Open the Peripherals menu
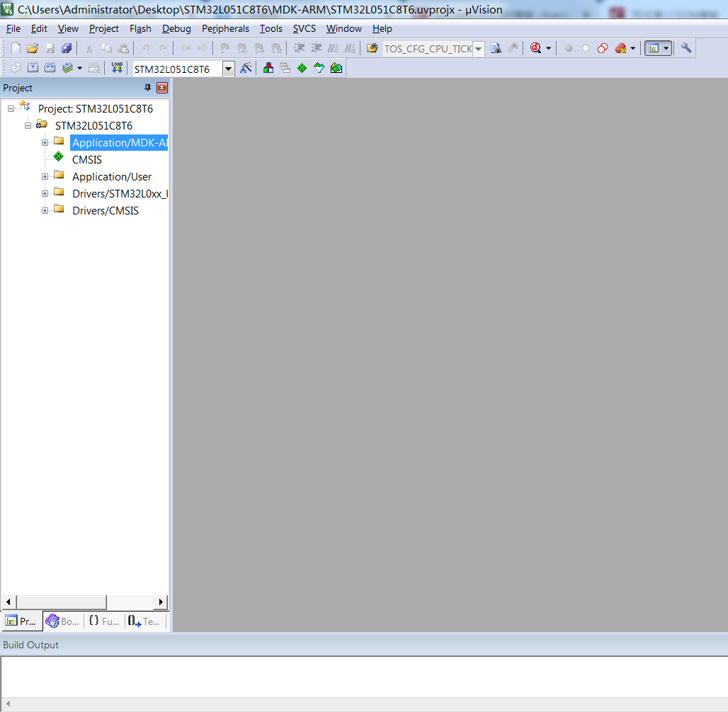This screenshot has height=712, width=728. click(225, 29)
